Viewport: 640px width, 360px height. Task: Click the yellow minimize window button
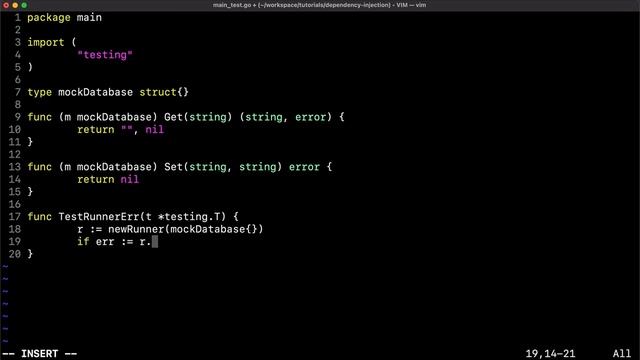pos(15,5)
